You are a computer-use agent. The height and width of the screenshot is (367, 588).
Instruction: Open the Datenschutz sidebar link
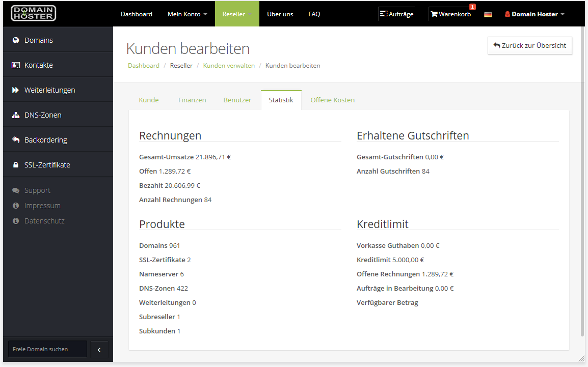coord(44,221)
